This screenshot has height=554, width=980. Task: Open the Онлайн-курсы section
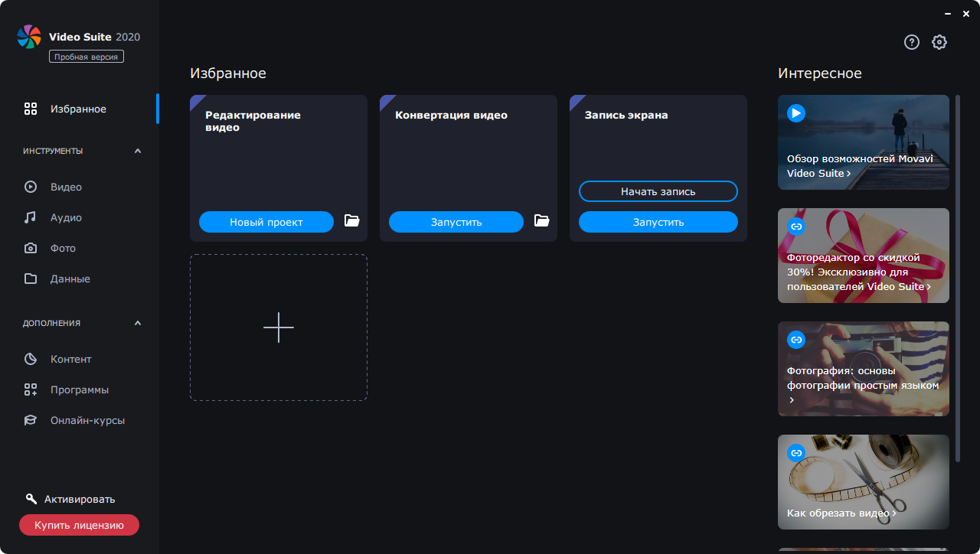(80, 420)
